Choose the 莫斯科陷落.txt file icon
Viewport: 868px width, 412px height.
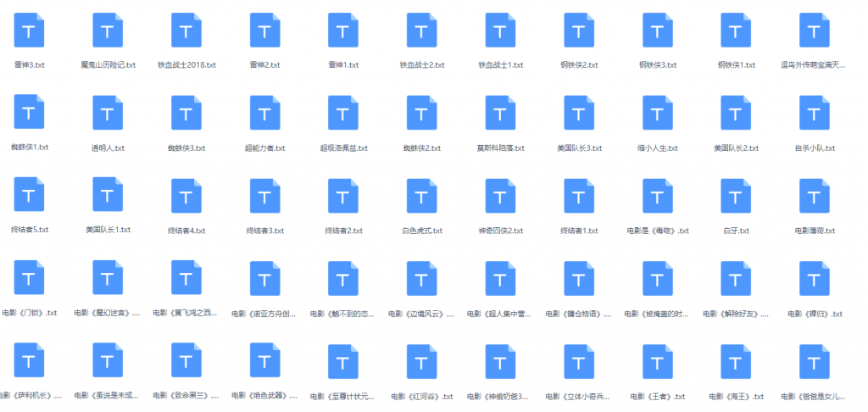click(x=500, y=113)
